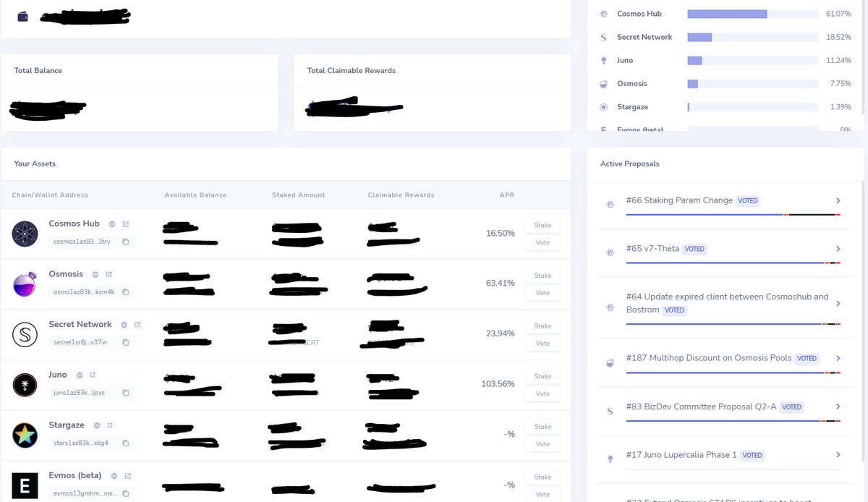Open the #66 Staking Param Change proposal title
868x502 pixels.
pos(679,200)
